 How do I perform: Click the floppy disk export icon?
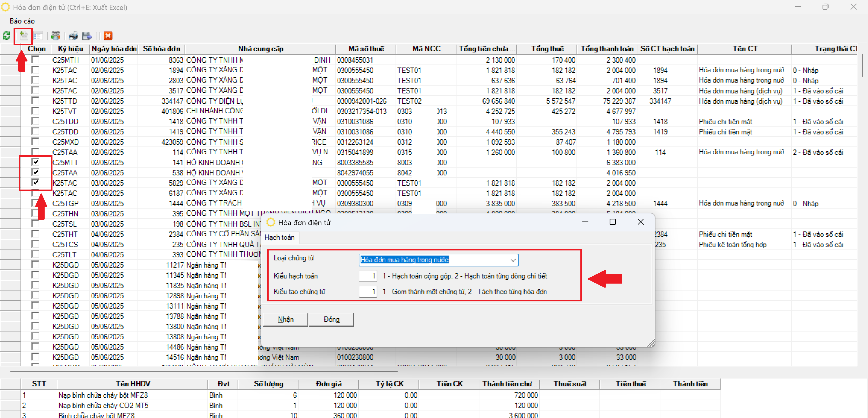tap(87, 36)
